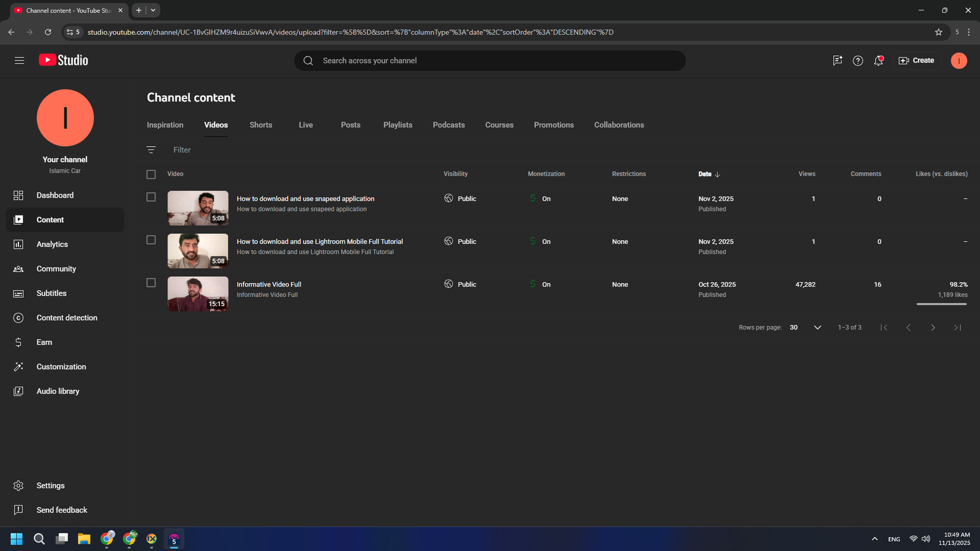
Task: Open the Lightroom Mobile Full Tutorial title
Action: click(320, 242)
